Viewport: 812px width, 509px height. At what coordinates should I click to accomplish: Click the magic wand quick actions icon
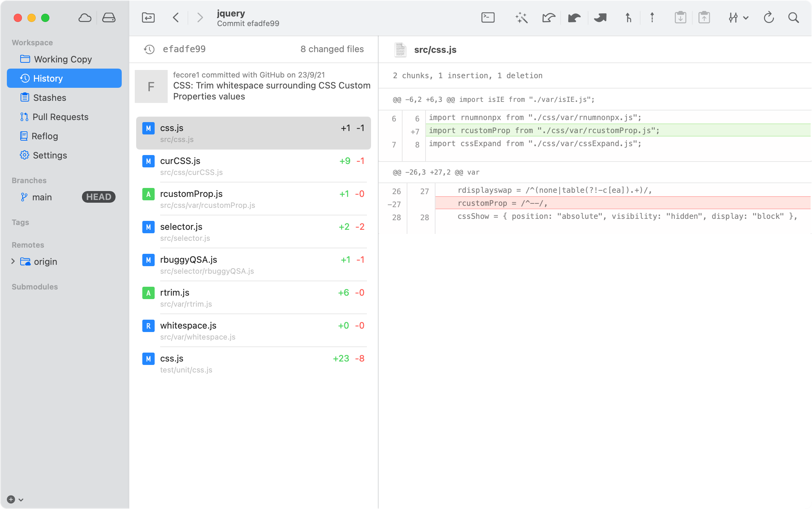click(x=521, y=17)
